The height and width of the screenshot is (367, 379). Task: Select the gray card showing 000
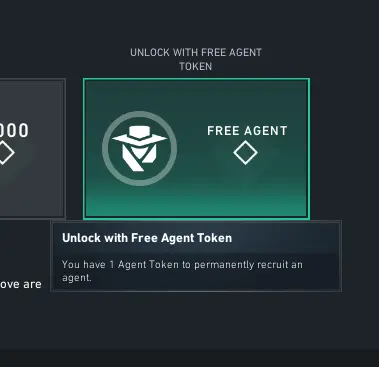click(x=32, y=148)
